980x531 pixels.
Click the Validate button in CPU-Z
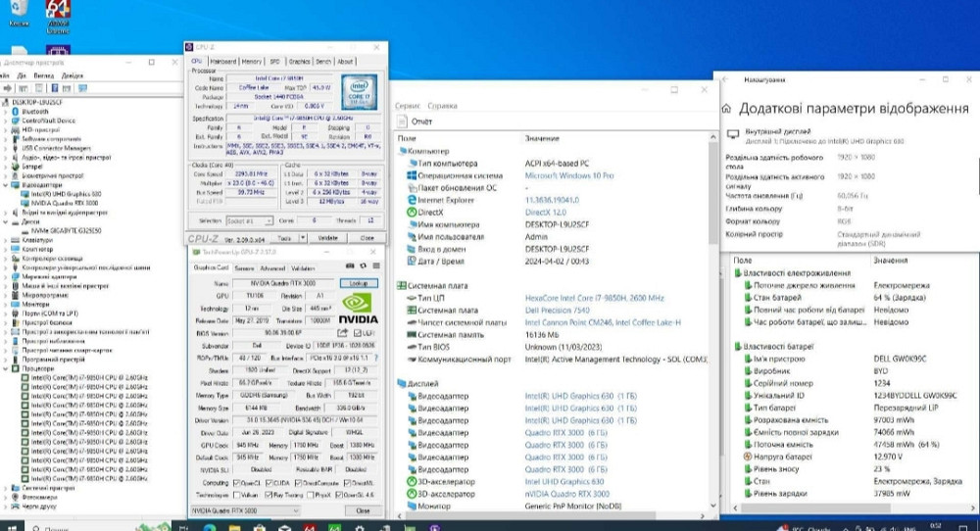tap(327, 238)
